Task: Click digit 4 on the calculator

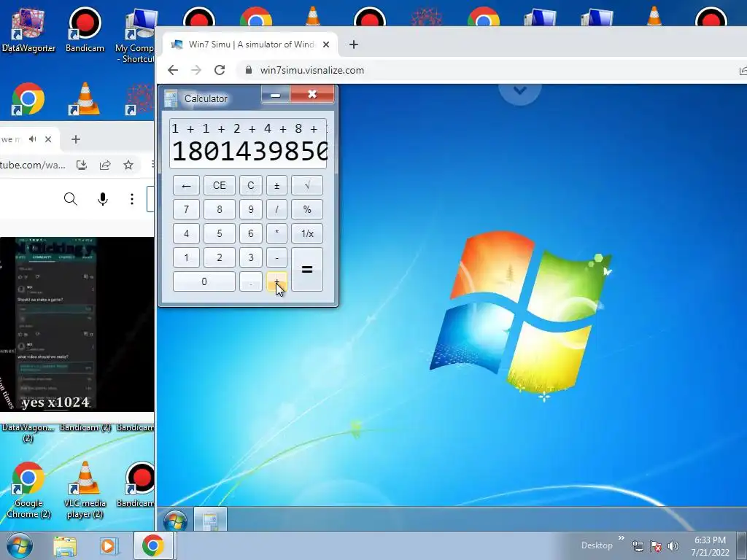Action: [x=186, y=233]
